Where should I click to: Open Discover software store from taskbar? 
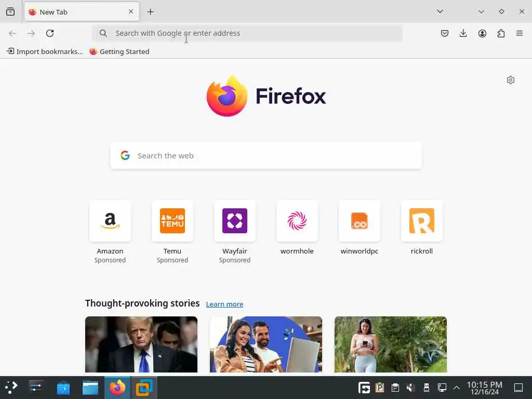(x=63, y=388)
